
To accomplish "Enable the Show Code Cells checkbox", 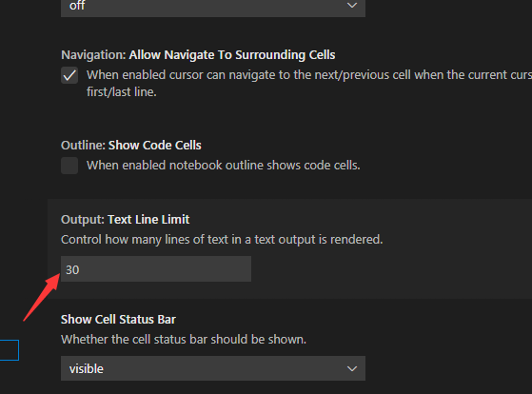I will pyautogui.click(x=69, y=166).
